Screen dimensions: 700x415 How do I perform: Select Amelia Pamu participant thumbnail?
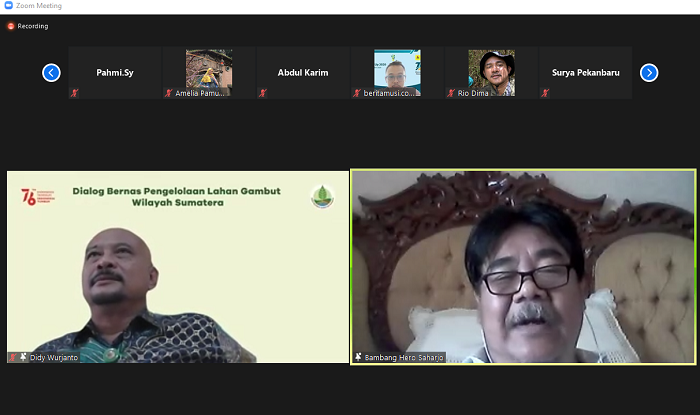click(209, 72)
